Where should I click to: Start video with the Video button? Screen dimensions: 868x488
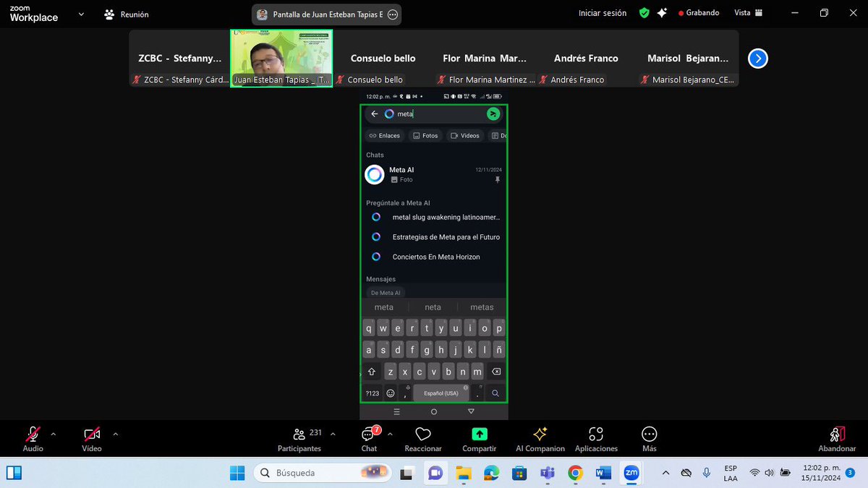click(x=92, y=439)
